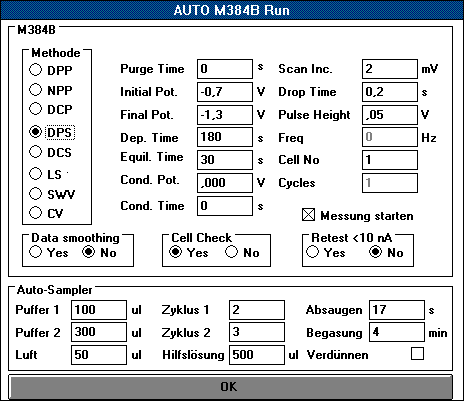Choose Yes for Retest <10 nA
Viewport: 464px width, 401px height.
[x=312, y=252]
